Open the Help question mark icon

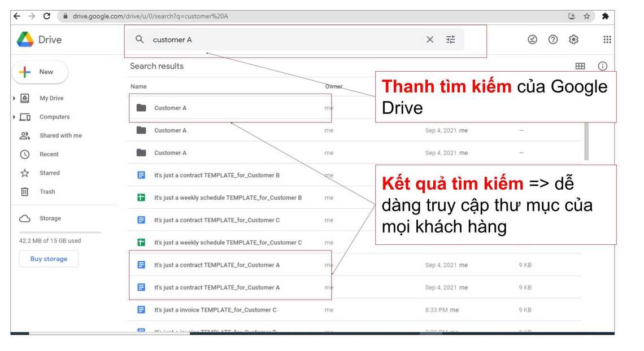pyautogui.click(x=553, y=40)
